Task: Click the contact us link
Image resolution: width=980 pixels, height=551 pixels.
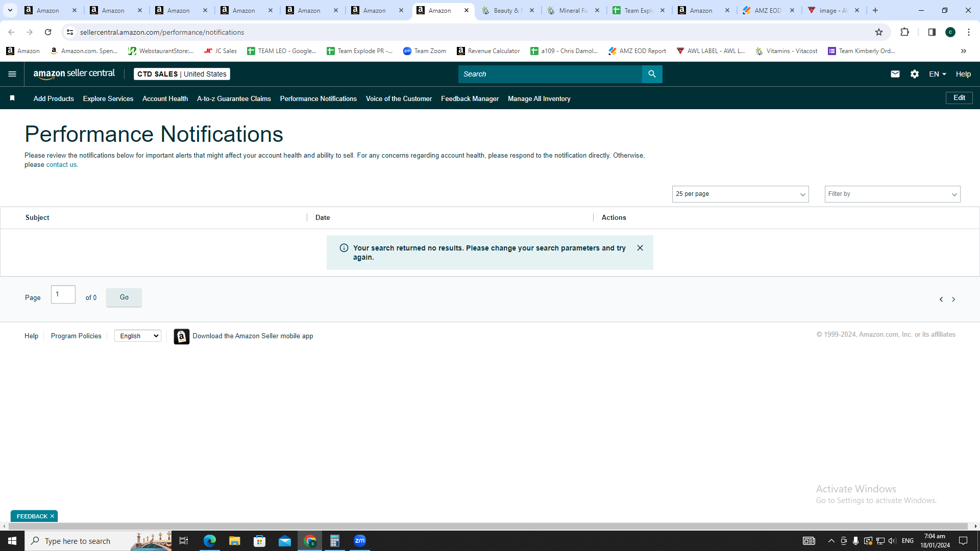Action: click(x=61, y=165)
